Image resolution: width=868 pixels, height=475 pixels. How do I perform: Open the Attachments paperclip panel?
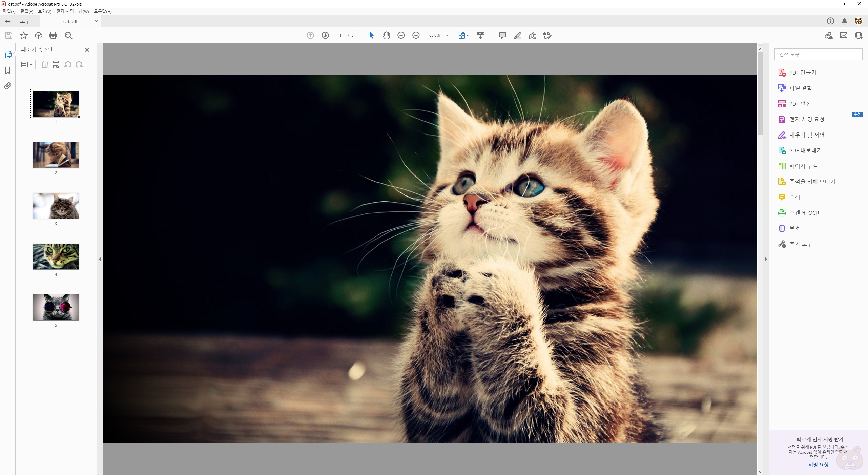[8, 86]
